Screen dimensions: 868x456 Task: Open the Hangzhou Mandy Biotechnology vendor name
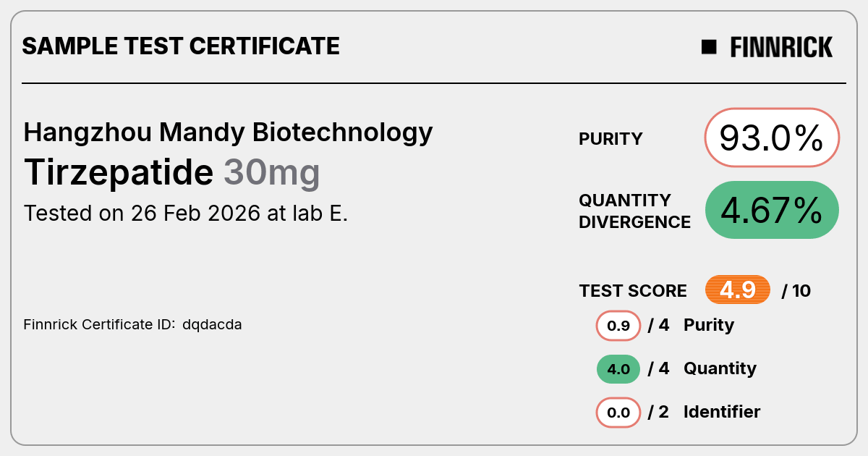229,132
